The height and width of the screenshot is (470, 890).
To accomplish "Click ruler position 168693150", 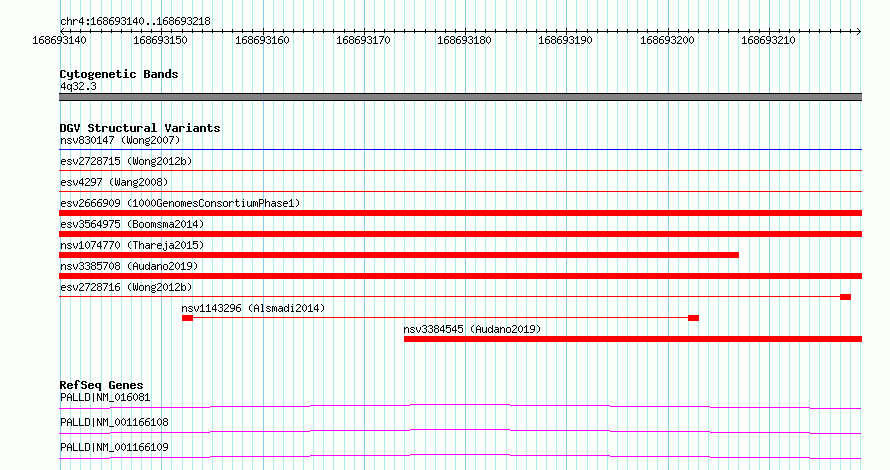I will click(160, 40).
